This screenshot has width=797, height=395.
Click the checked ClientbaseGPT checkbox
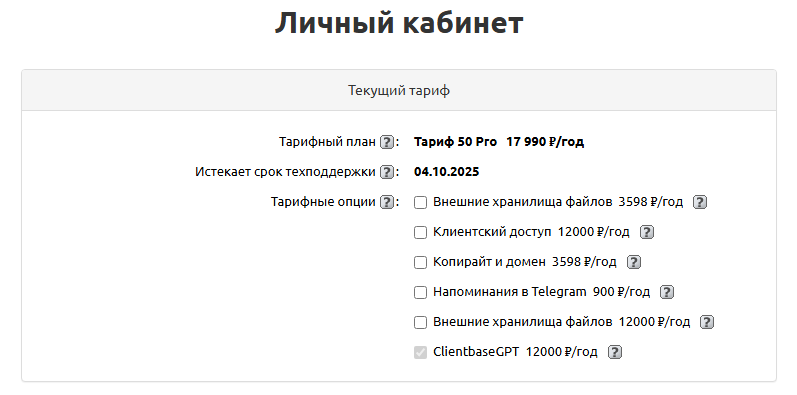[420, 352]
